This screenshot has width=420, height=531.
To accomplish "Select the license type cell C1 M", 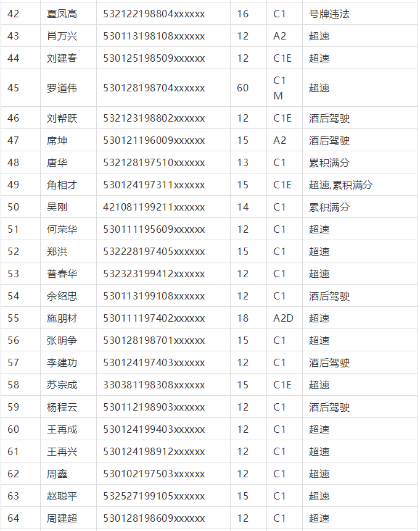I will point(279,88).
